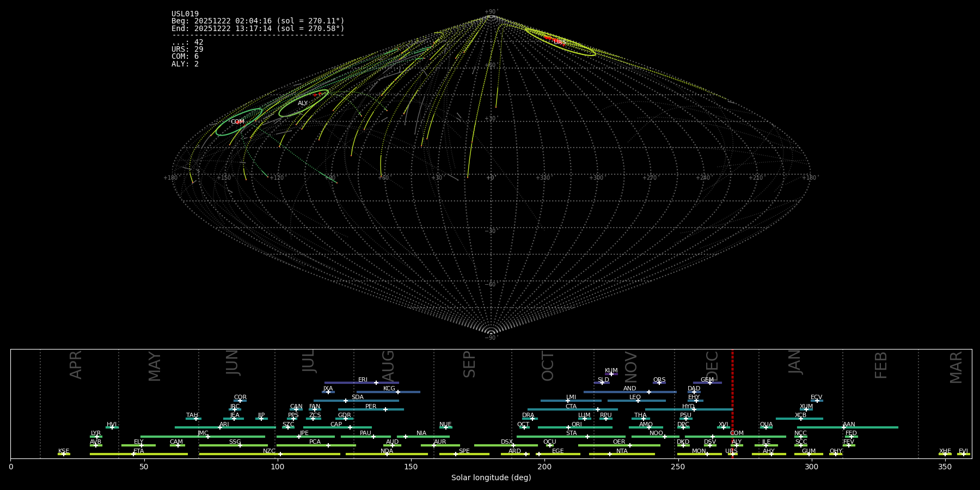Click the USL019 station name text
The height and width of the screenshot is (490, 980).
(x=185, y=14)
